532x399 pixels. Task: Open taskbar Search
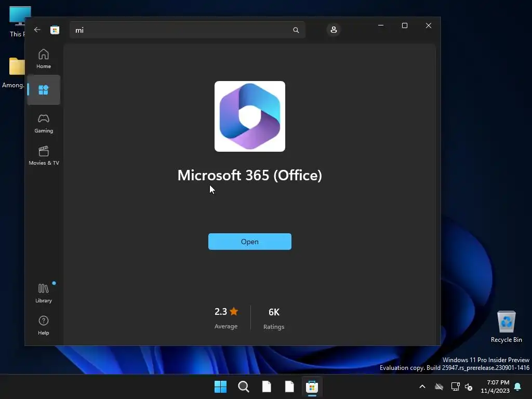pos(244,387)
